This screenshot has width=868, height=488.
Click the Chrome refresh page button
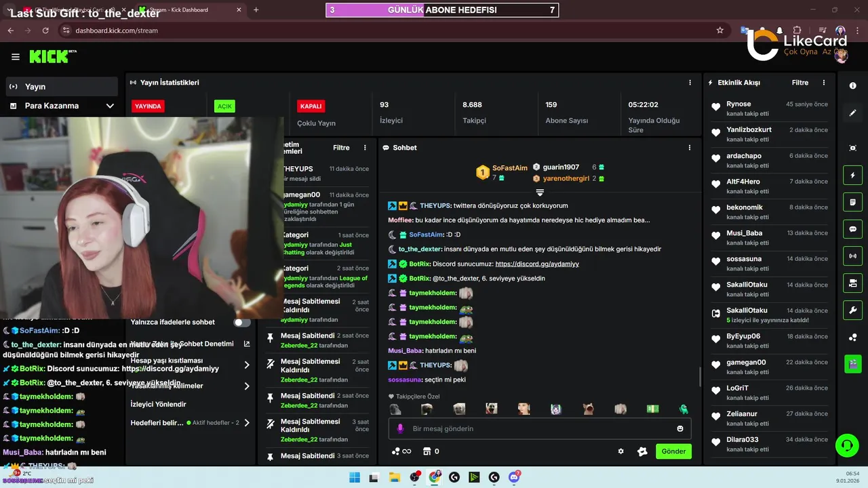[45, 30]
